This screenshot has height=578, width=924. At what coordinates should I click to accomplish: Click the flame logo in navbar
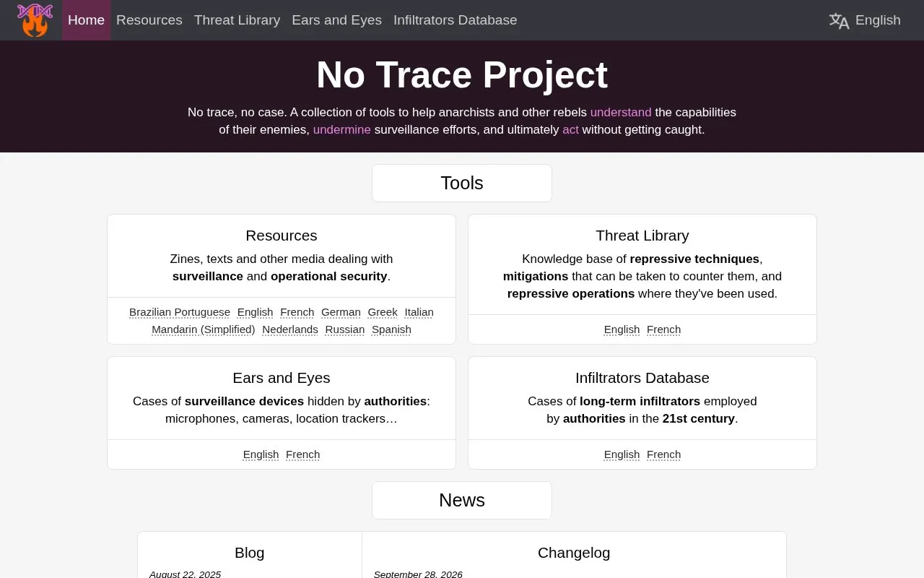tap(35, 20)
